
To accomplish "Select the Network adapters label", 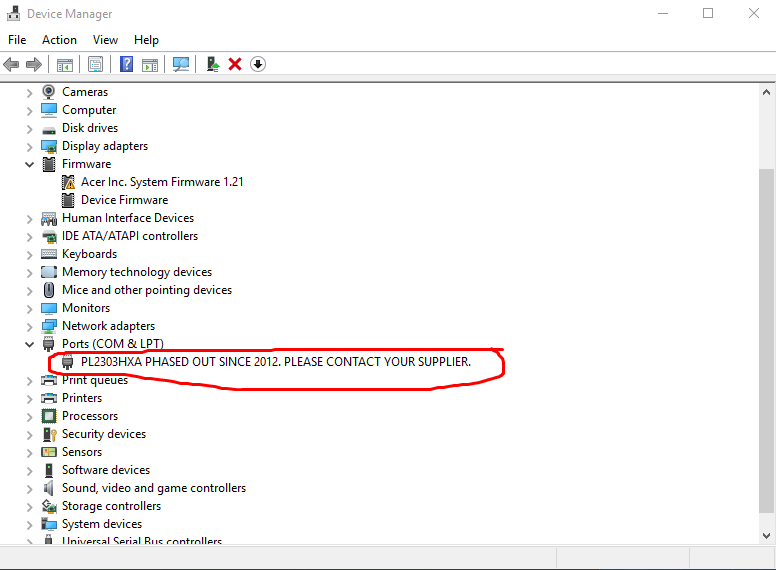I will (x=108, y=326).
